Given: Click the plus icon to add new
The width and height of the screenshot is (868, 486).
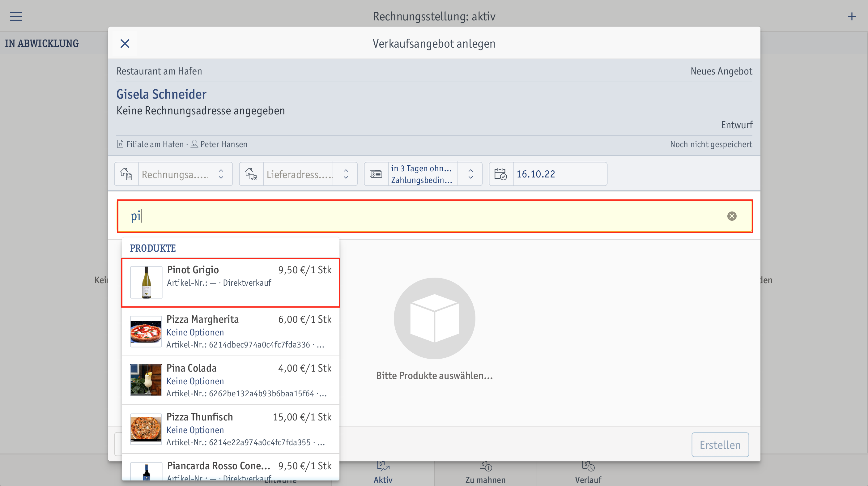Looking at the screenshot, I should [852, 16].
